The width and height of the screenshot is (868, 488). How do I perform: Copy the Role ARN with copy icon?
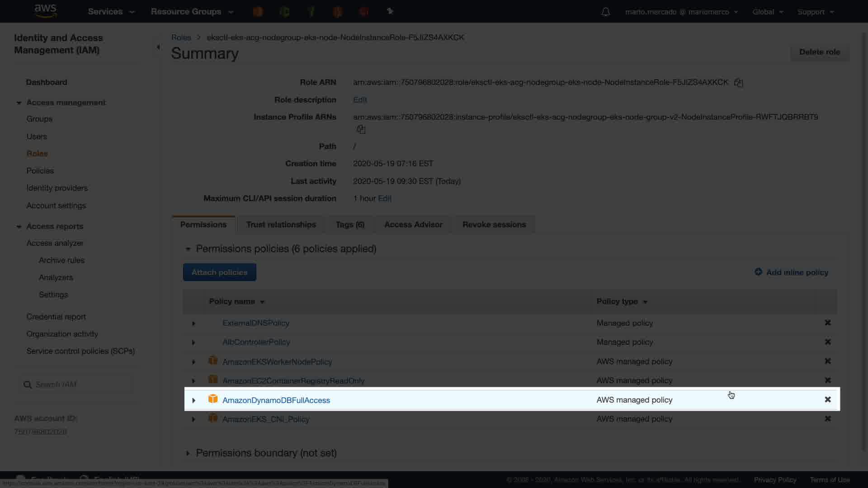click(x=738, y=83)
